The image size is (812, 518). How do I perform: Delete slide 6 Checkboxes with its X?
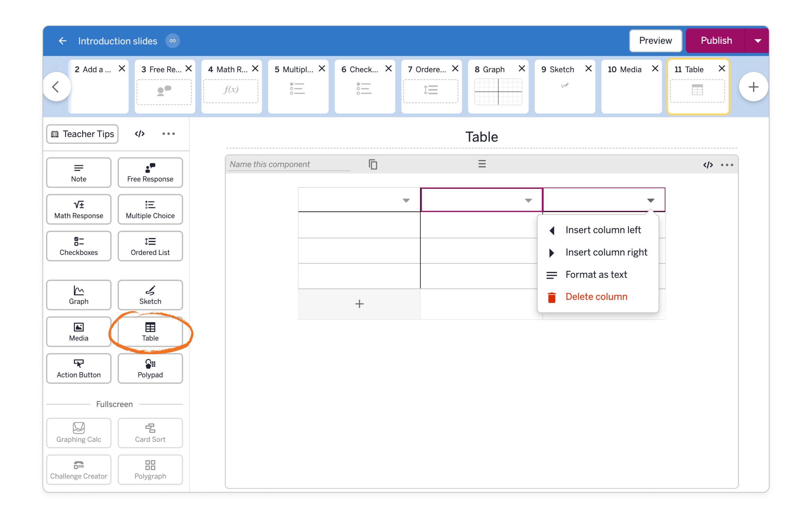pos(388,69)
